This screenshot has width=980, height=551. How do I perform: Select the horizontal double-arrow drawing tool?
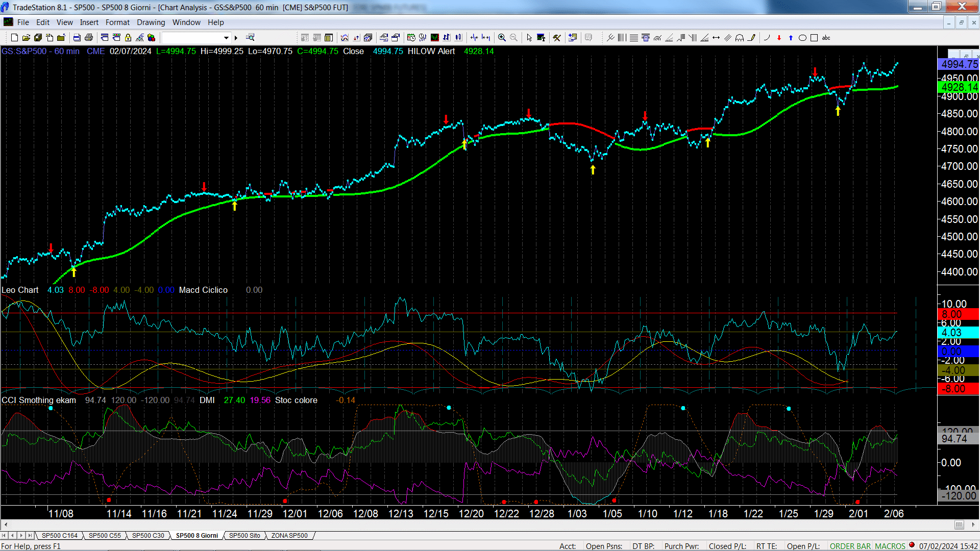click(716, 38)
